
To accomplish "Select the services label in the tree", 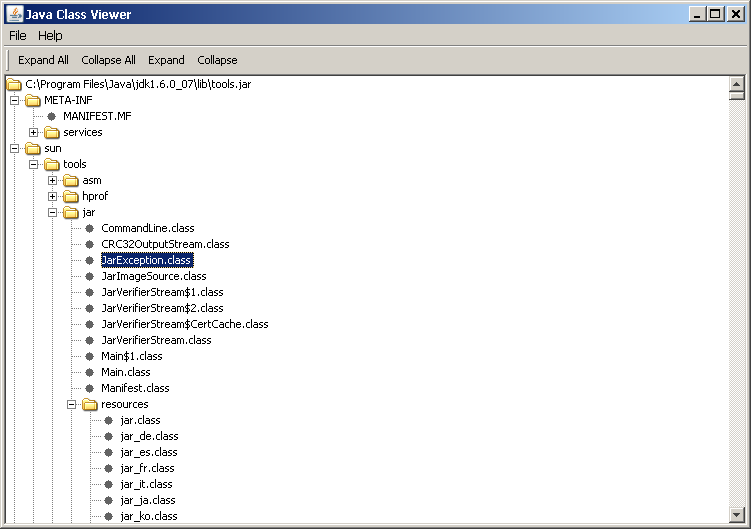I will click(x=83, y=132).
